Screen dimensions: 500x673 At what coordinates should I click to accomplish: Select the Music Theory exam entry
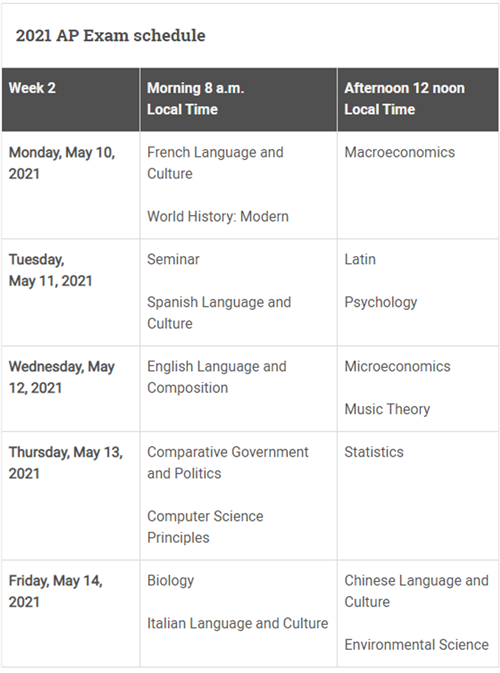click(x=387, y=409)
